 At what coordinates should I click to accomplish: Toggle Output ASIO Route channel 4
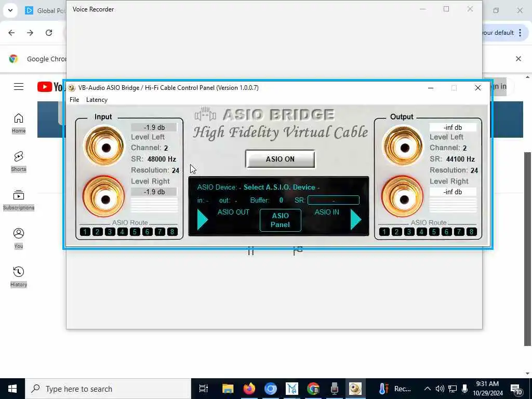421,232
